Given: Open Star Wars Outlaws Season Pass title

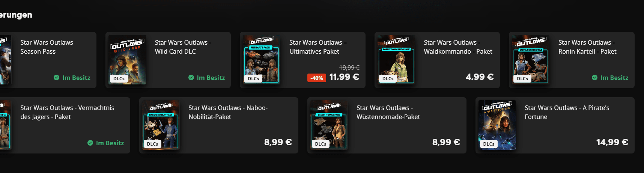Looking at the screenshot, I should click(47, 47).
